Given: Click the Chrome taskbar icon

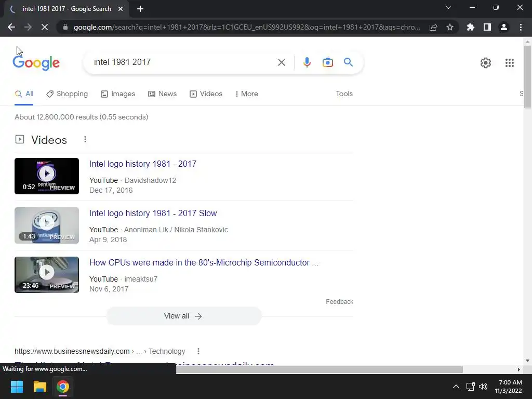Looking at the screenshot, I should [63, 387].
